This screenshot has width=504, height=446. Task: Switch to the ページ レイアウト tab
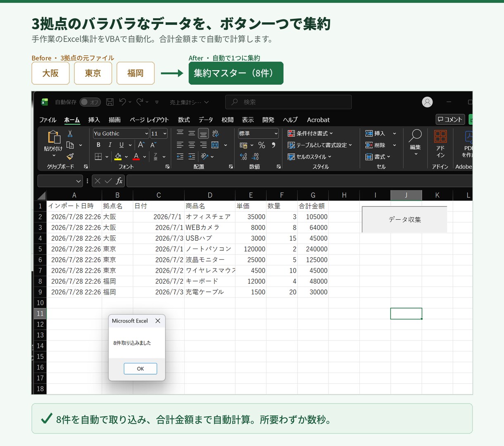click(149, 120)
